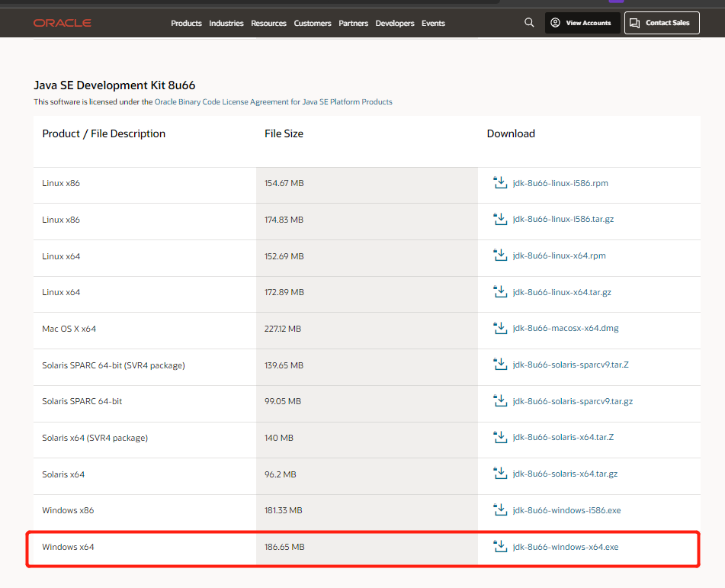Viewport: 725px width, 588px height.
Task: Click download icon for jdk-8u66-linux-i586.rpm
Action: pos(500,183)
